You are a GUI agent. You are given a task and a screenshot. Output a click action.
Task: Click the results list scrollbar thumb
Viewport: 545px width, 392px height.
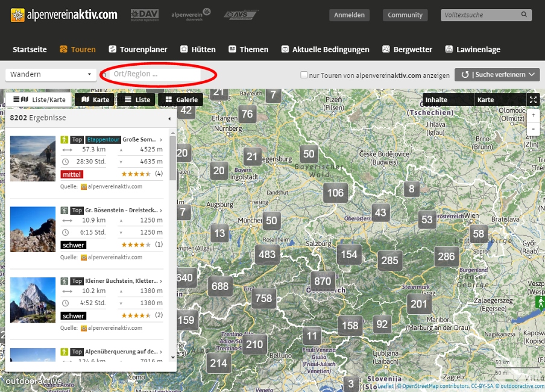tap(173, 158)
